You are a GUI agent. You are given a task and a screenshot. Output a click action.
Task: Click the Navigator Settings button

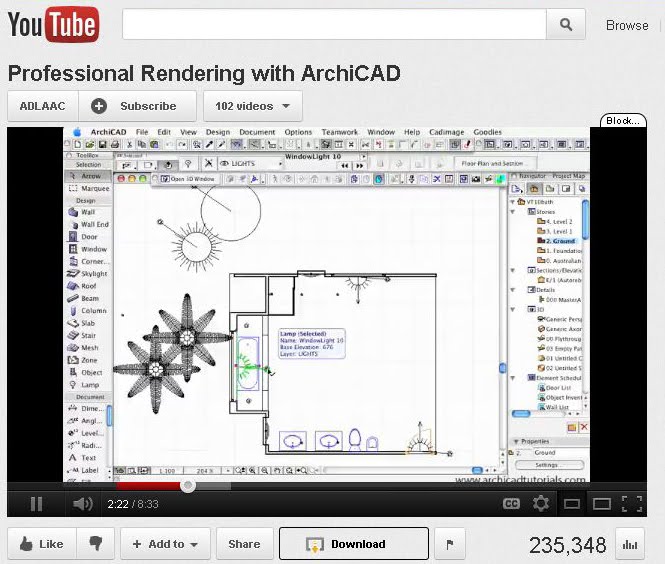549,465
